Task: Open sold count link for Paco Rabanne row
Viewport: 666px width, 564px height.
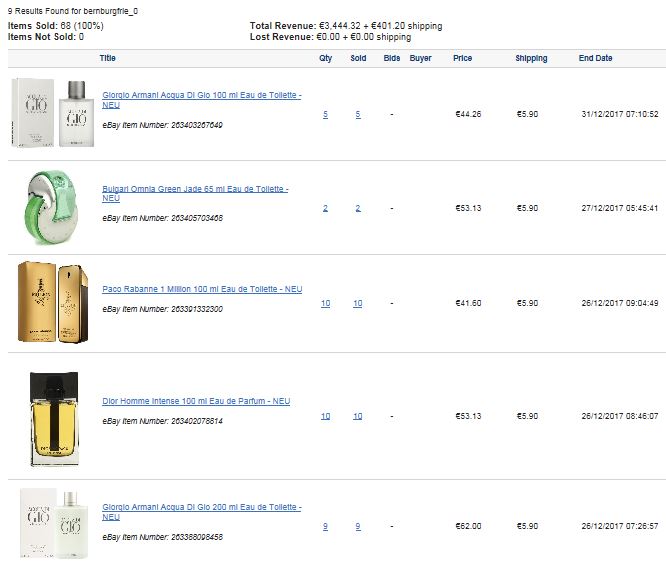Action: 358,303
